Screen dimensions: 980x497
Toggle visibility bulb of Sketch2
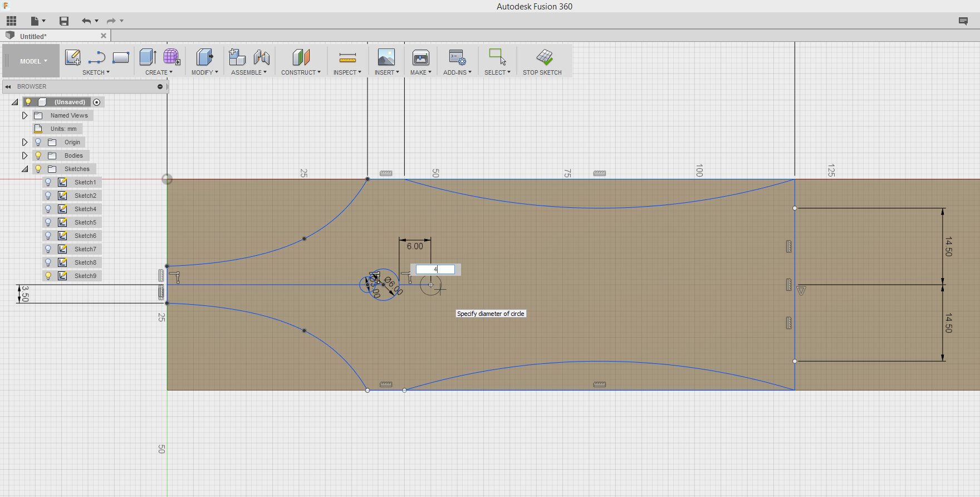tap(48, 196)
